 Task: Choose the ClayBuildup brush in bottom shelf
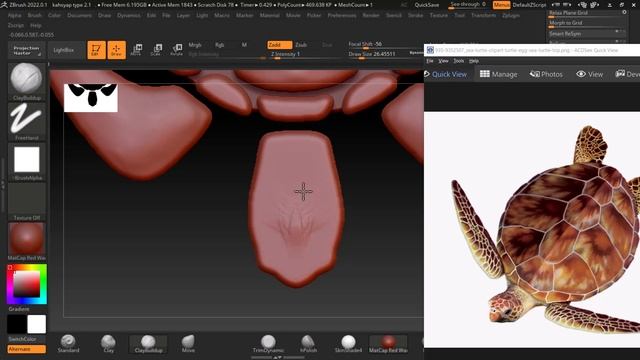(x=148, y=344)
